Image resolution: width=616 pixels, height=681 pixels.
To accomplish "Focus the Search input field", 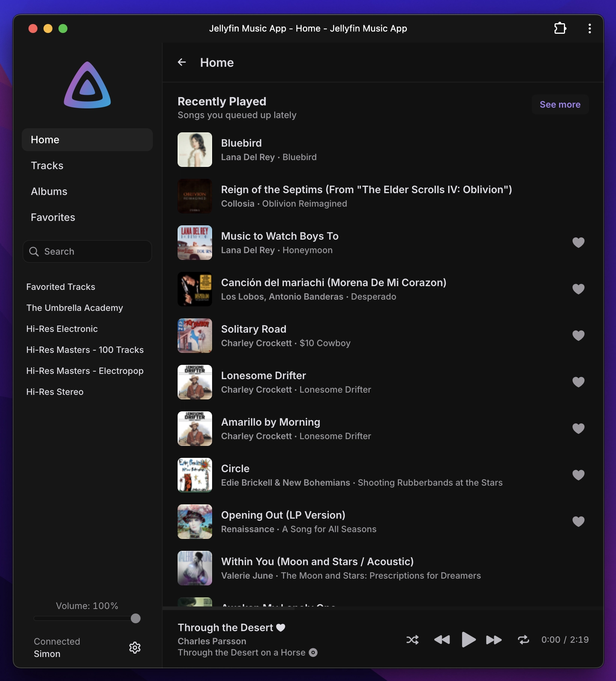I will click(x=87, y=252).
